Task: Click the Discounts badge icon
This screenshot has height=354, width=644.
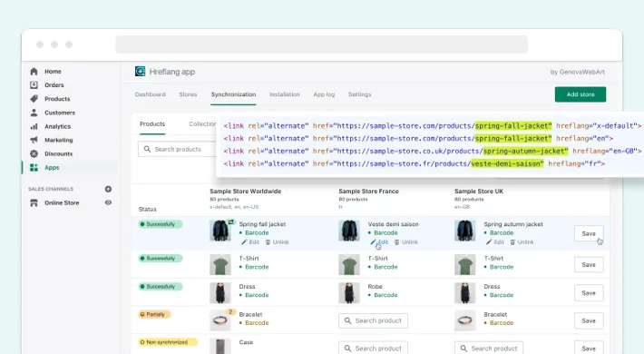Action: tap(34, 153)
